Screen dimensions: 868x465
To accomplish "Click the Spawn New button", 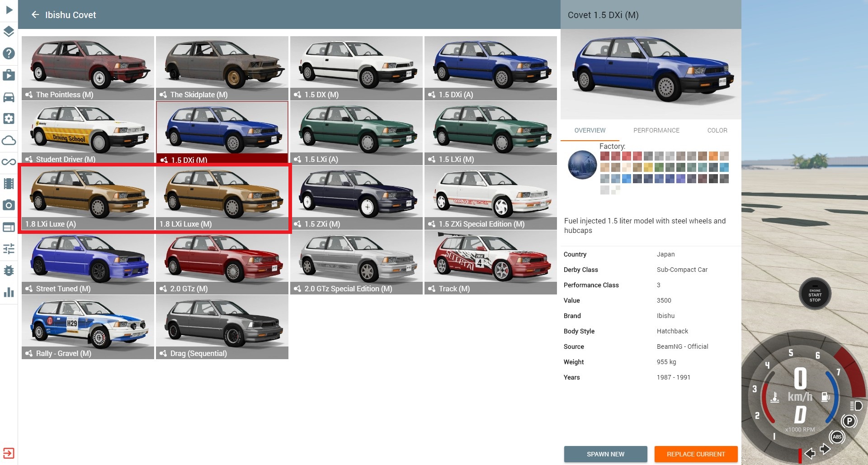I will [x=606, y=454].
